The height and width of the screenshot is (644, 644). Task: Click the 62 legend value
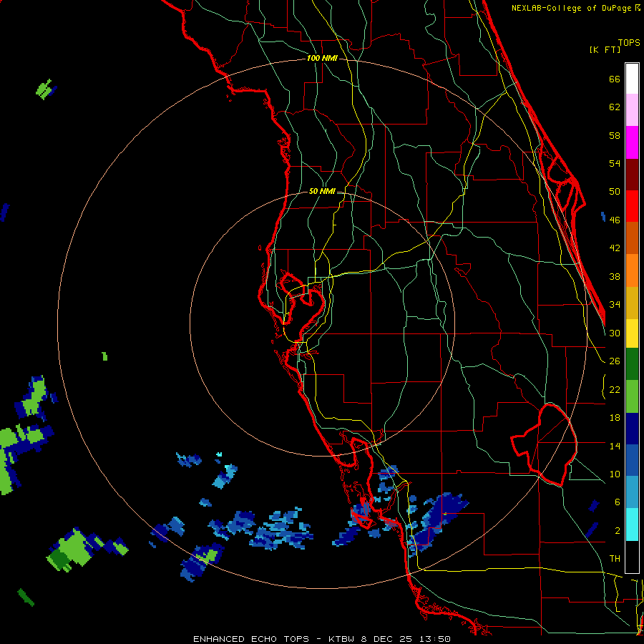(615, 107)
